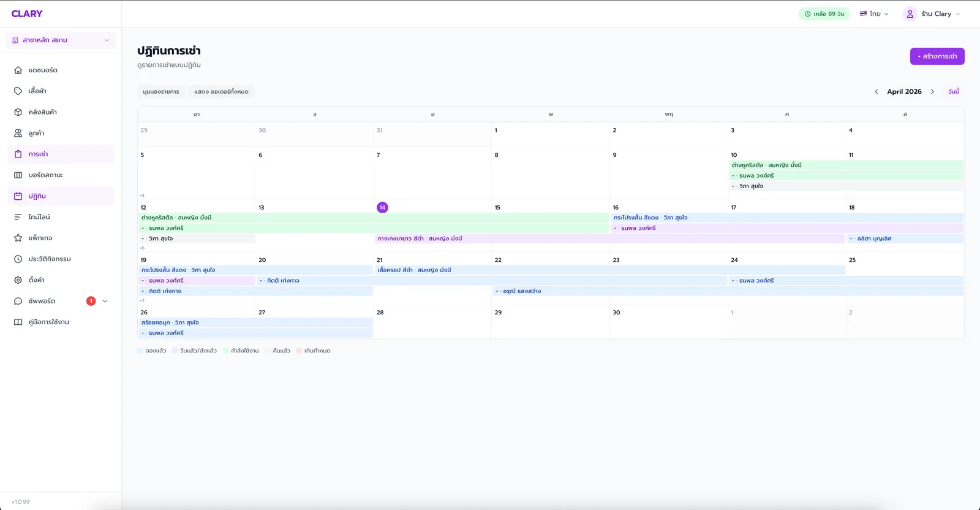The image size is (980, 510).
Task: Open ธนพล วงศ์ศรี event on April 24
Action: tap(846, 281)
